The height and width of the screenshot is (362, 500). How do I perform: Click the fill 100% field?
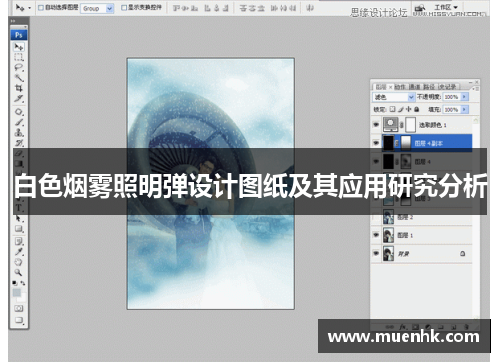[x=451, y=109]
